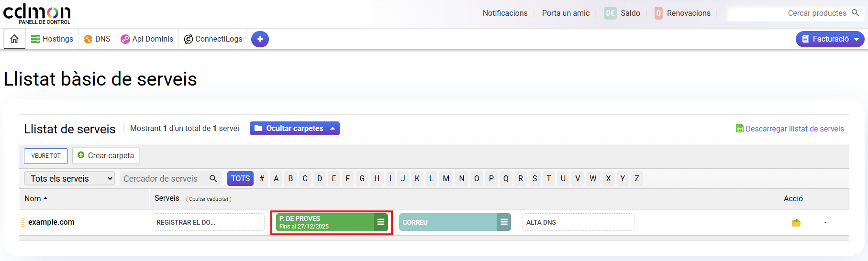Viewport: 868px width, 261px height.
Task: Click the Crear carpeta button
Action: click(106, 156)
